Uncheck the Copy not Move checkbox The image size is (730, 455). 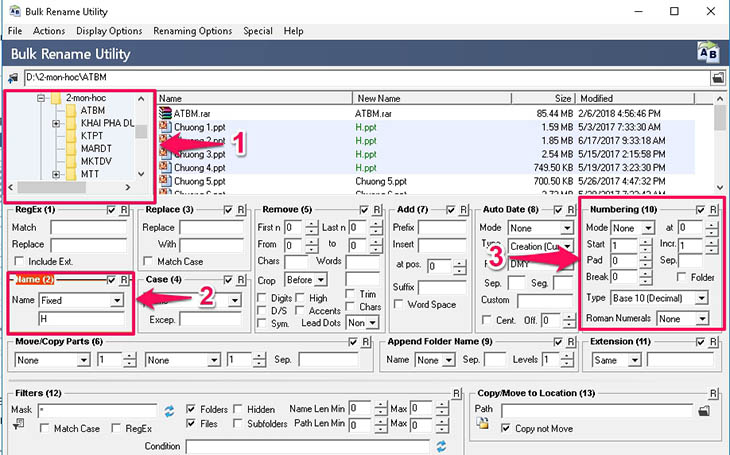(505, 428)
